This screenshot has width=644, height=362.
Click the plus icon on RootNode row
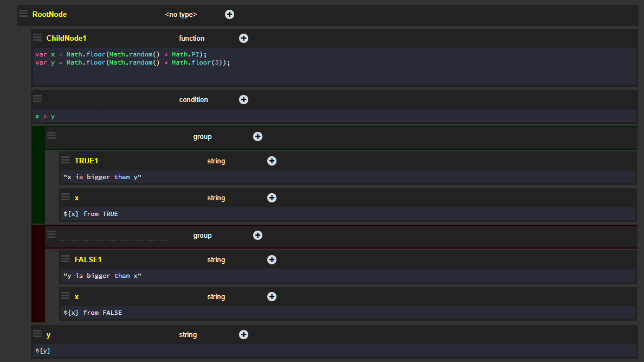(x=230, y=15)
